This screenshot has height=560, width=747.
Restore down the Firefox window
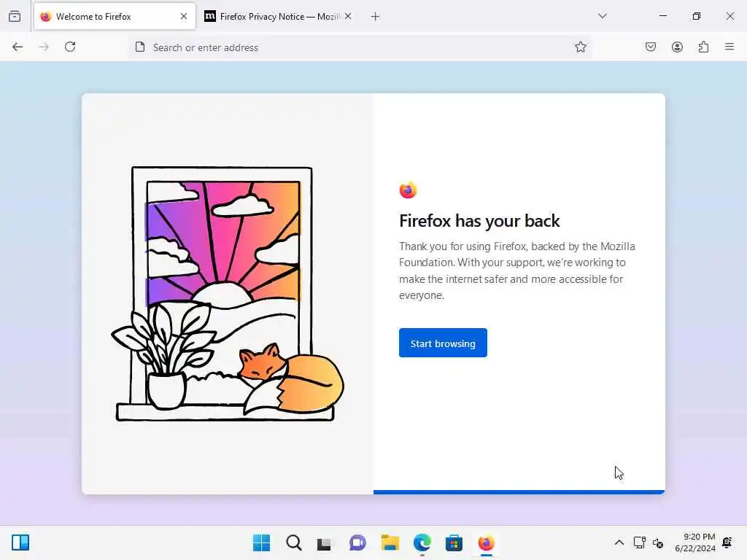(x=696, y=16)
